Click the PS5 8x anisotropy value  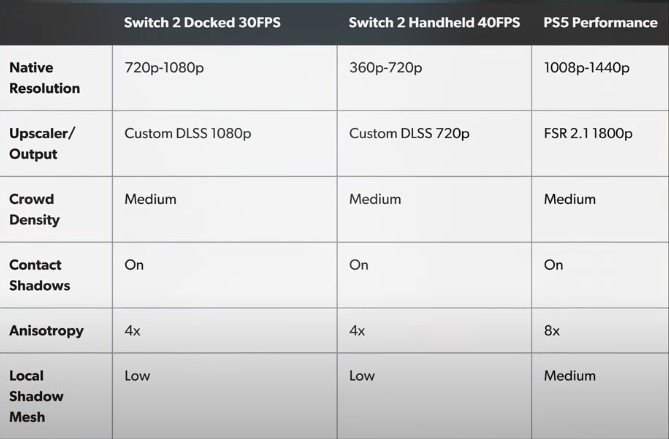click(x=552, y=331)
